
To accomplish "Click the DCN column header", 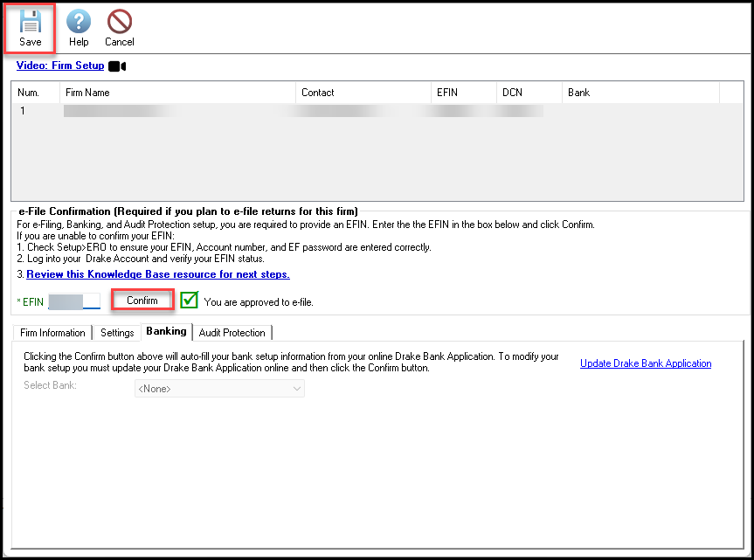I will tap(529, 93).
